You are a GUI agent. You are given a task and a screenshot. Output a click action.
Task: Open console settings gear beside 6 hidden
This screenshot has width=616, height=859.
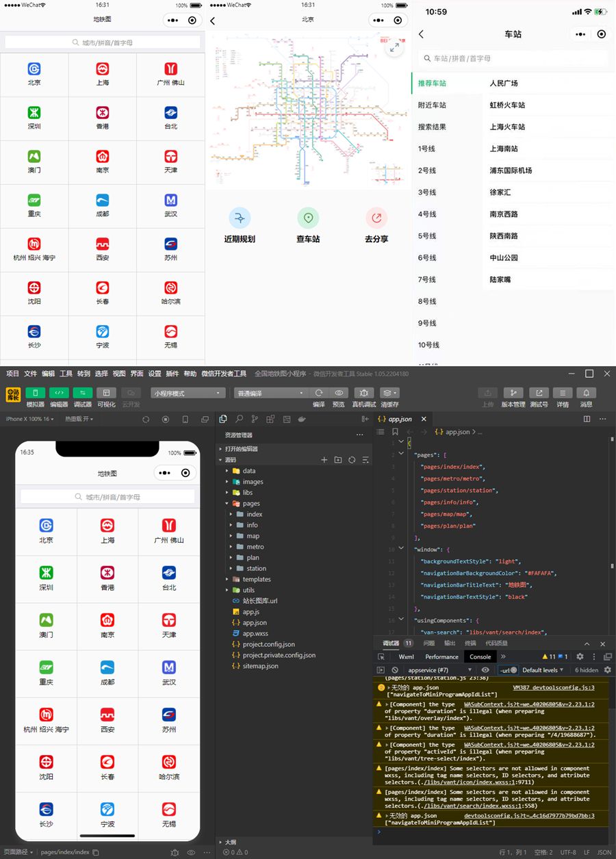point(607,670)
